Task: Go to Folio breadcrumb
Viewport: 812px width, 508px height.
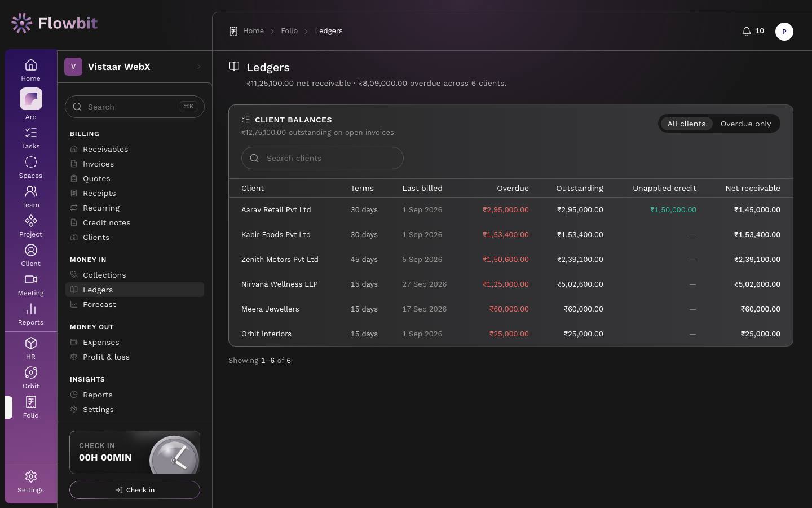Action: coord(289,31)
